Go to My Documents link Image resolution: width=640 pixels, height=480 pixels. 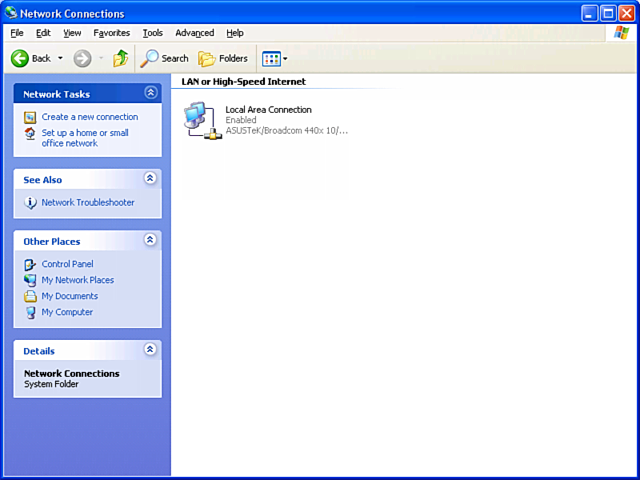pyautogui.click(x=69, y=296)
